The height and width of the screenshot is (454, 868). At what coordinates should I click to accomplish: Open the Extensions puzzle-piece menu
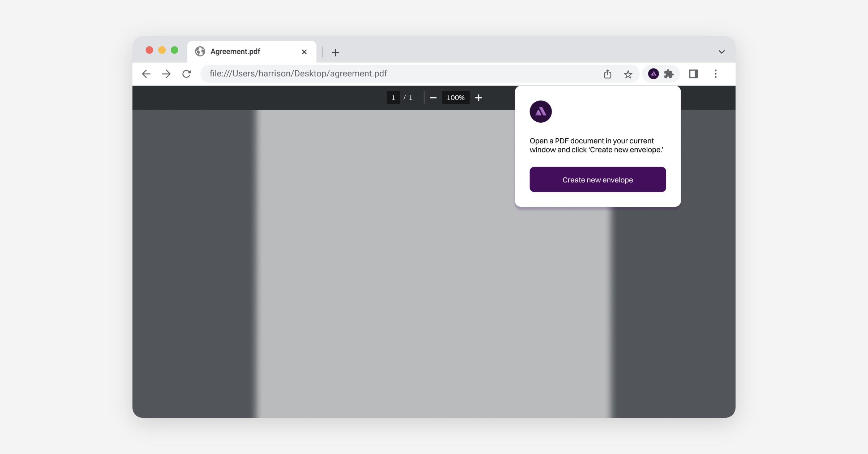pyautogui.click(x=669, y=74)
